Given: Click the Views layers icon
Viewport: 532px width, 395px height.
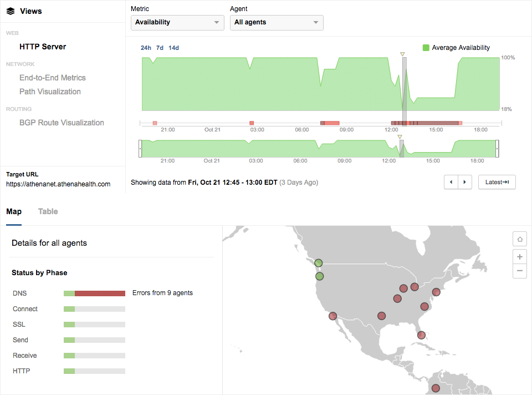Looking at the screenshot, I should point(11,11).
